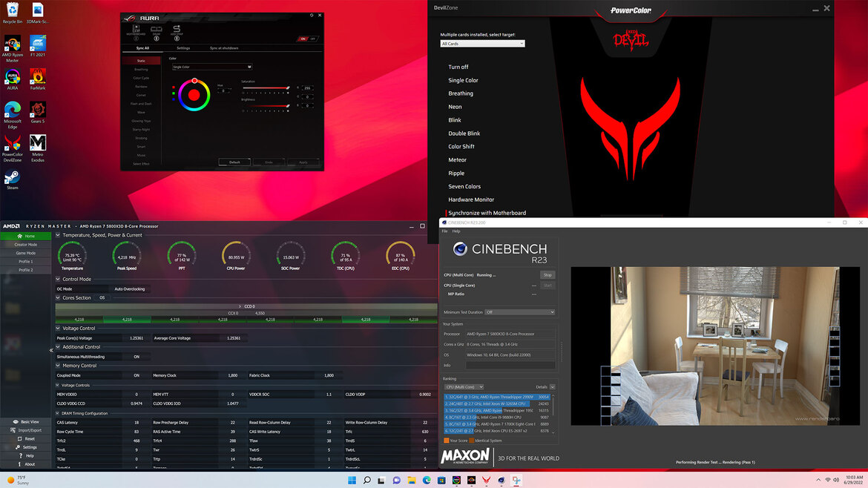The image size is (868, 488).
Task: Click Reset in Ryzen Master sidebar
Action: (x=25, y=439)
